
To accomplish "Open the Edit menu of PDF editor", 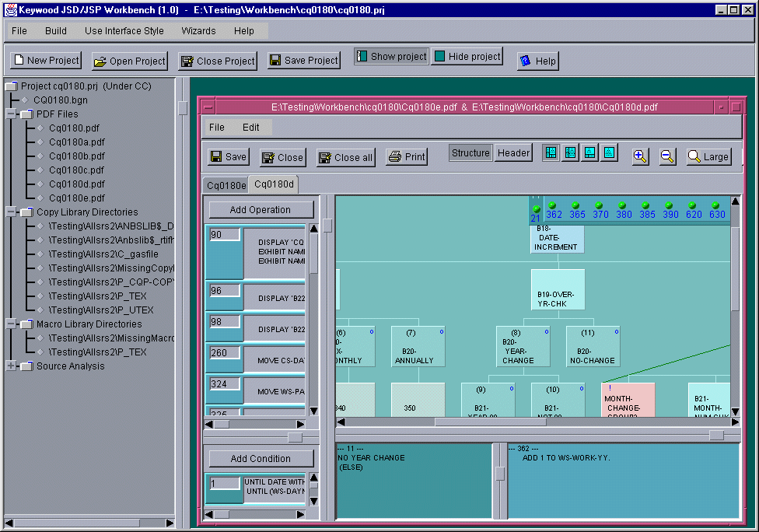I will coord(250,128).
